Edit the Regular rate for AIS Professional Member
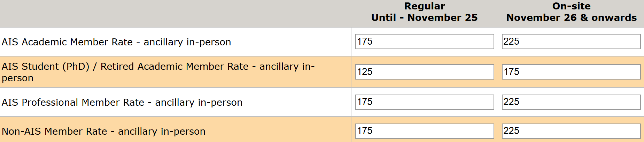Viewport: 644px width, 142px height. (424, 102)
